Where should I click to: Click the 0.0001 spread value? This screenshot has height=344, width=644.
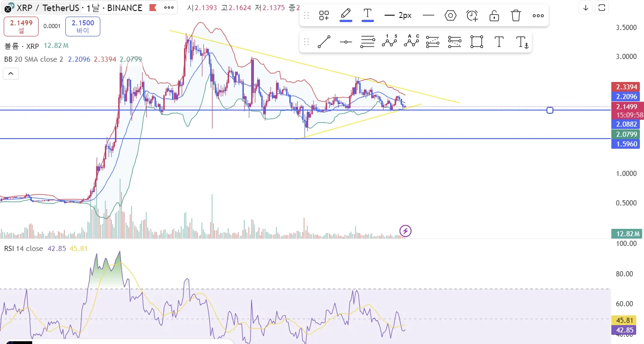52,26
